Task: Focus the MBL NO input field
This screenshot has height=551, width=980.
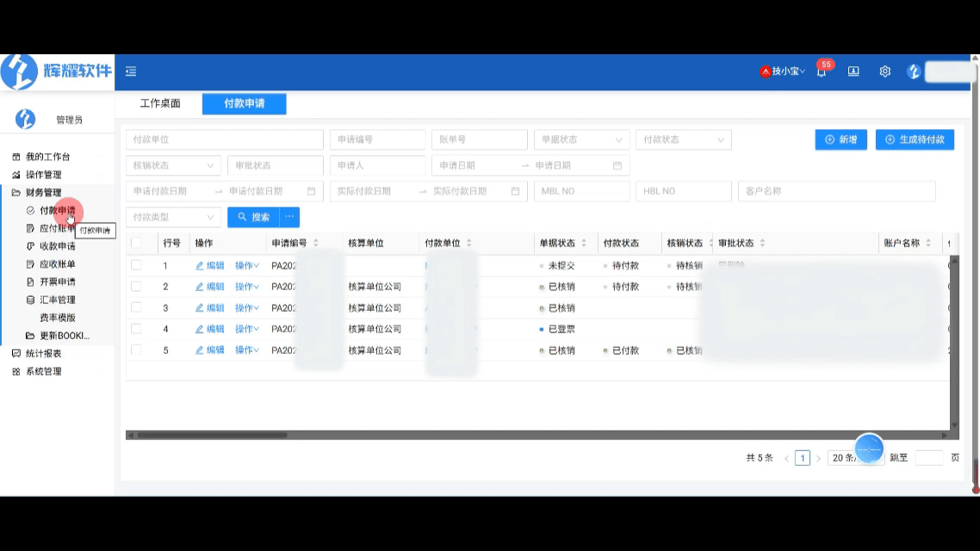Action: click(x=582, y=191)
